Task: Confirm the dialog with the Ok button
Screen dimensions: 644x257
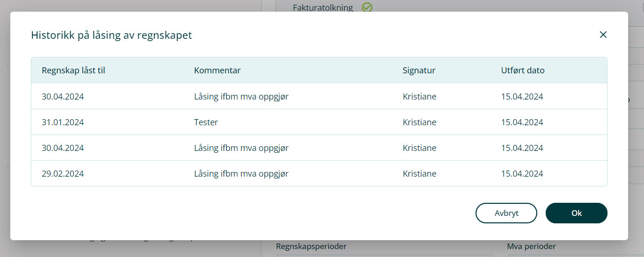Action: click(x=576, y=213)
